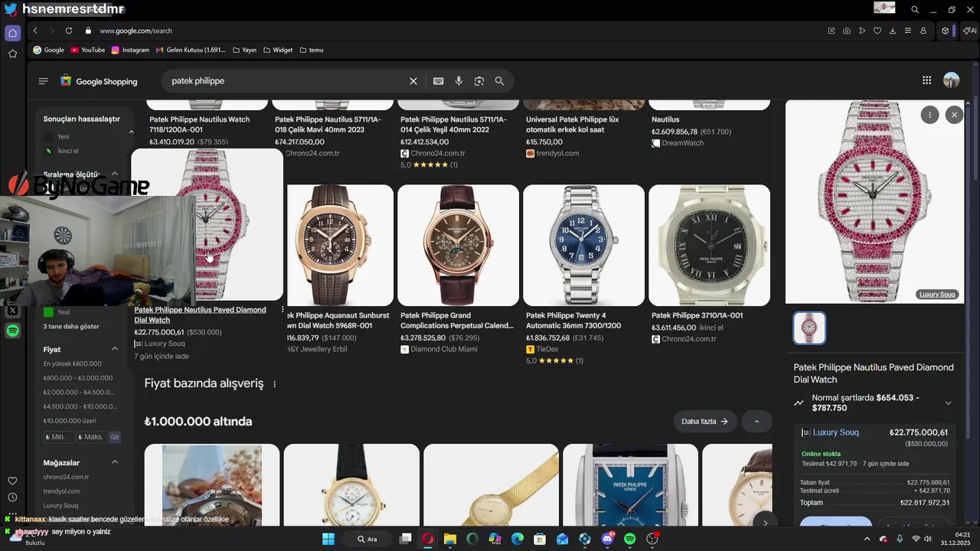
Task: Open the Twitter X sidebar icon
Action: coord(12,311)
